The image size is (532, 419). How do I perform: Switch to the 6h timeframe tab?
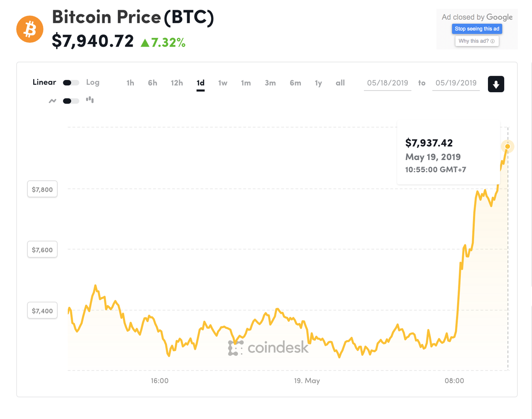(x=152, y=83)
